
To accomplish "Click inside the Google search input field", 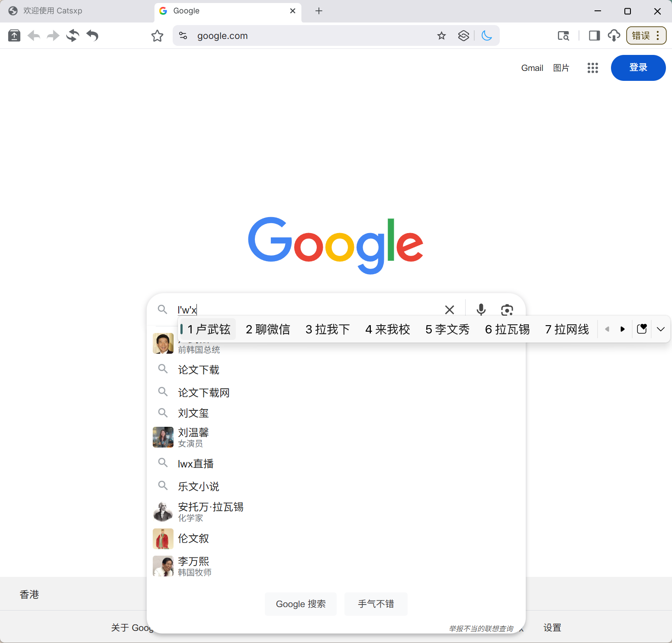I will tap(307, 310).
